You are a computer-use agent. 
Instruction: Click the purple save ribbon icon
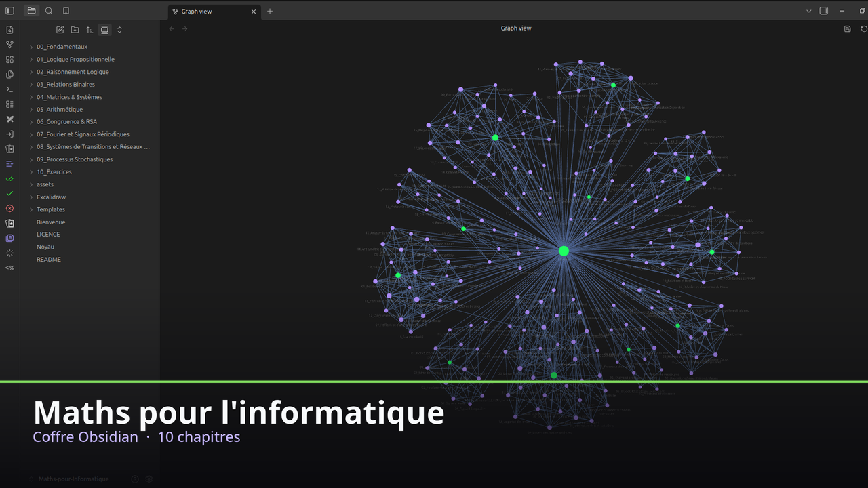pos(9,239)
